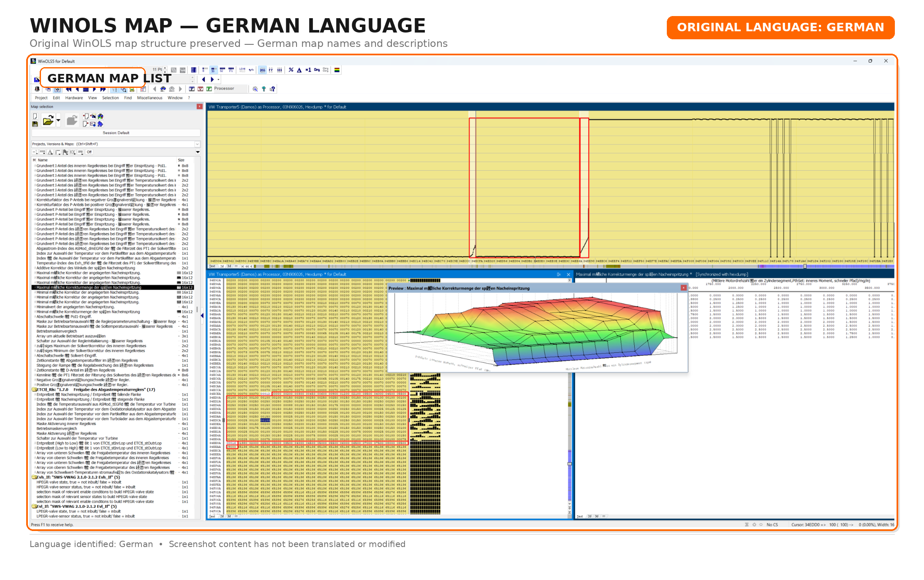Toggle decimal 255 number display

click(x=263, y=70)
